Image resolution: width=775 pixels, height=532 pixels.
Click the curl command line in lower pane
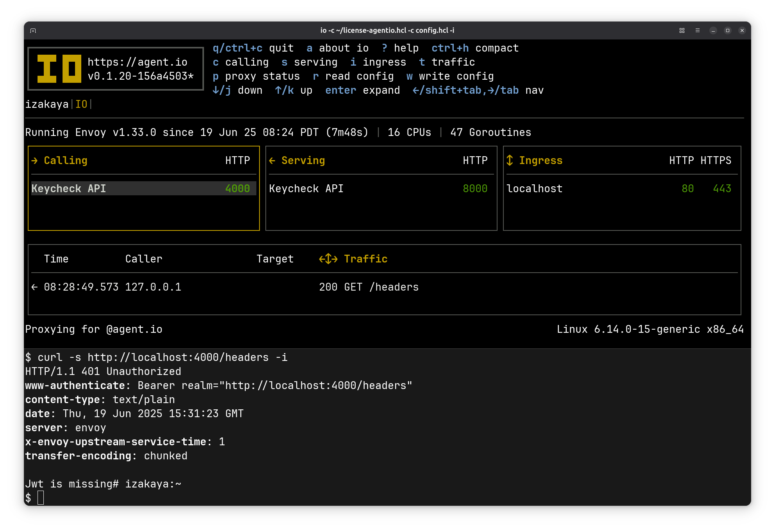coord(156,357)
